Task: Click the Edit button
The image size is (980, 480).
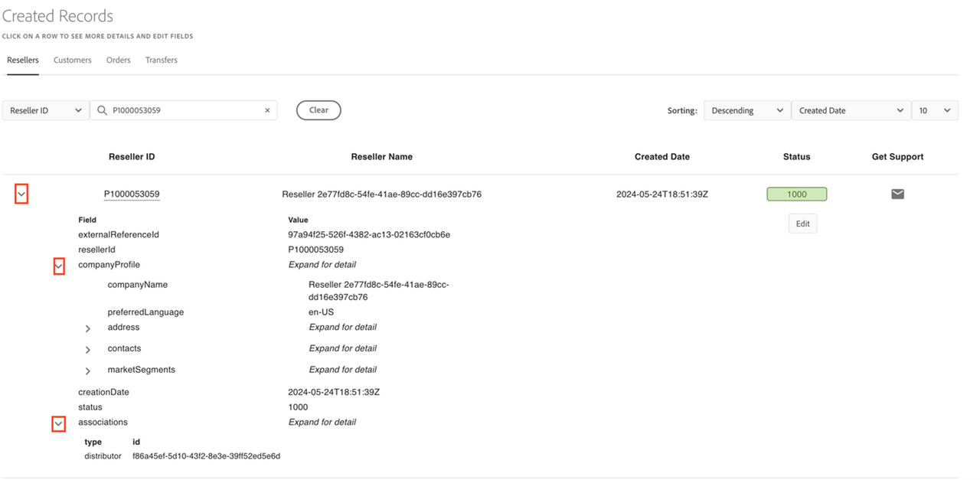Action: coord(802,224)
